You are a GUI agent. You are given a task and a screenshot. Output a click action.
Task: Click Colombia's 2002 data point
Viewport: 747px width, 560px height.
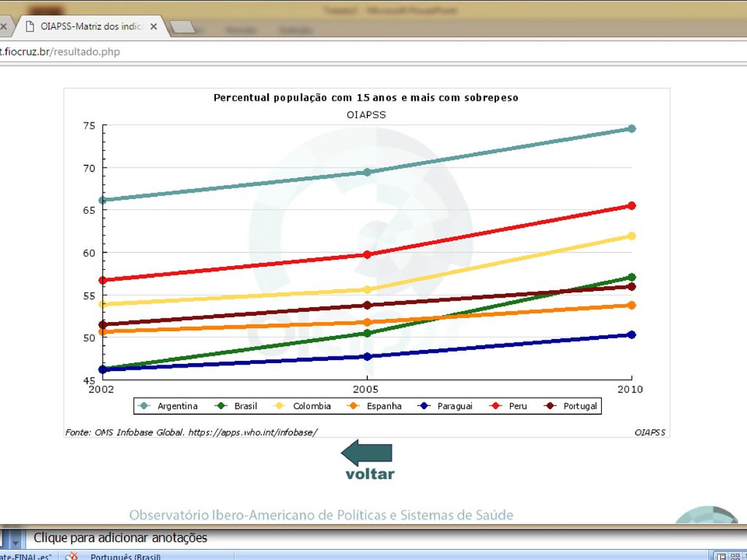102,304
